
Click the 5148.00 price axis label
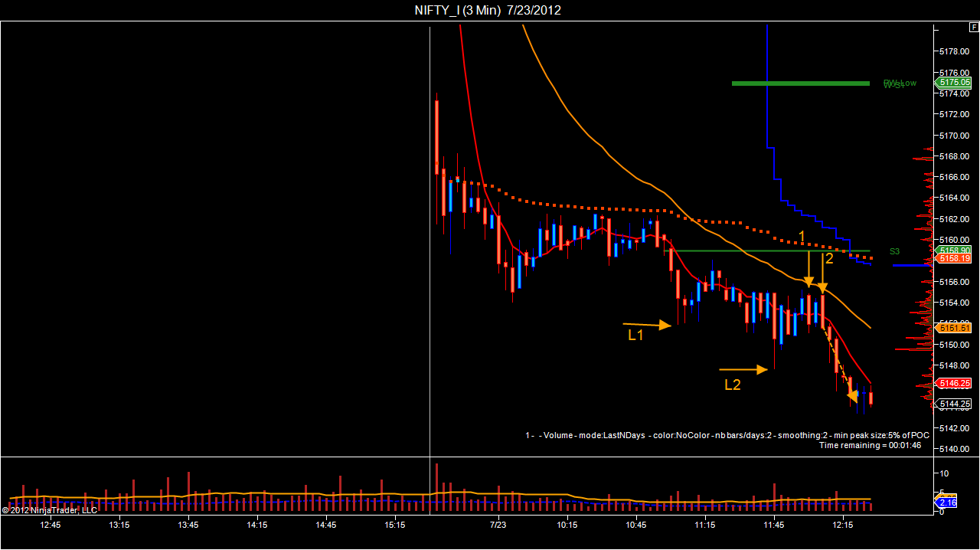(954, 365)
